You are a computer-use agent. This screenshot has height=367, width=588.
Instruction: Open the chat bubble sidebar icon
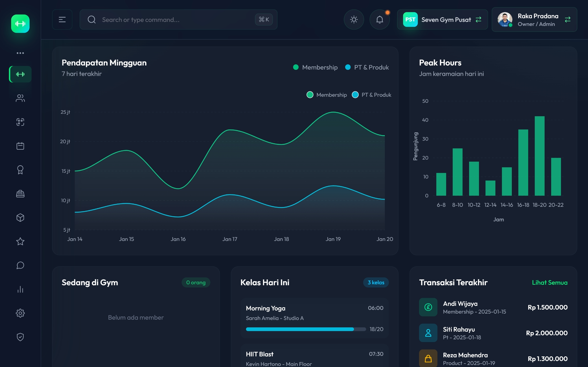20,265
